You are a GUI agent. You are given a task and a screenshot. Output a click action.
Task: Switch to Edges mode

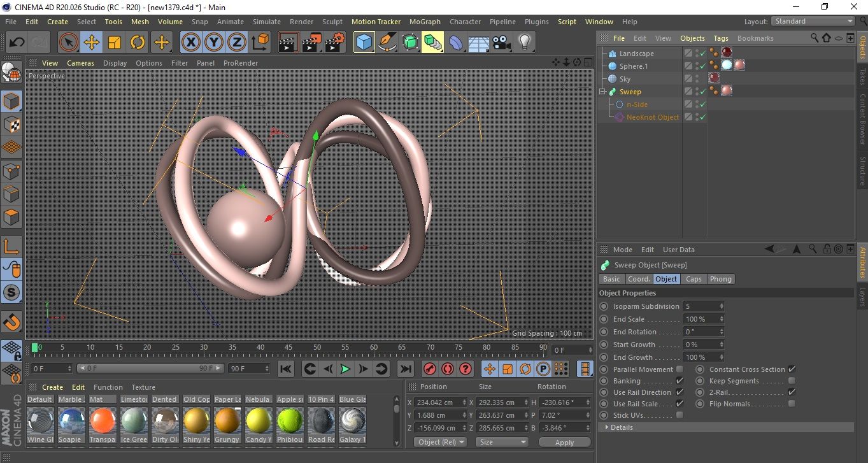11,194
